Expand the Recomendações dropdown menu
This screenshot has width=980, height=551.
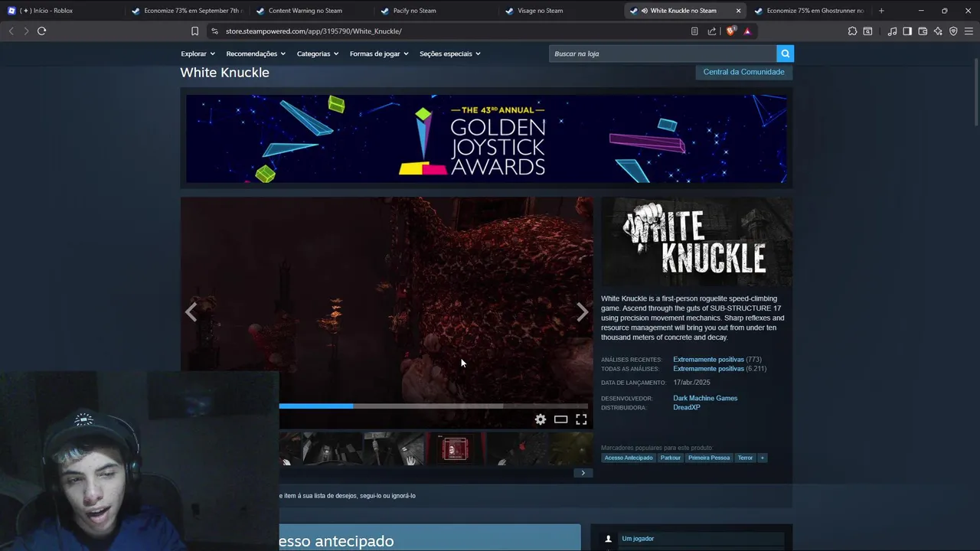point(256,54)
